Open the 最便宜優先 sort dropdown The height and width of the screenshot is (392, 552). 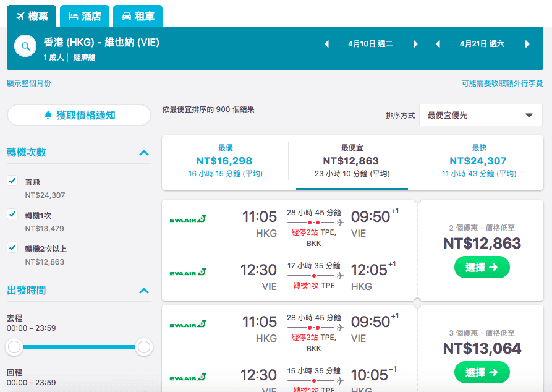coord(481,115)
